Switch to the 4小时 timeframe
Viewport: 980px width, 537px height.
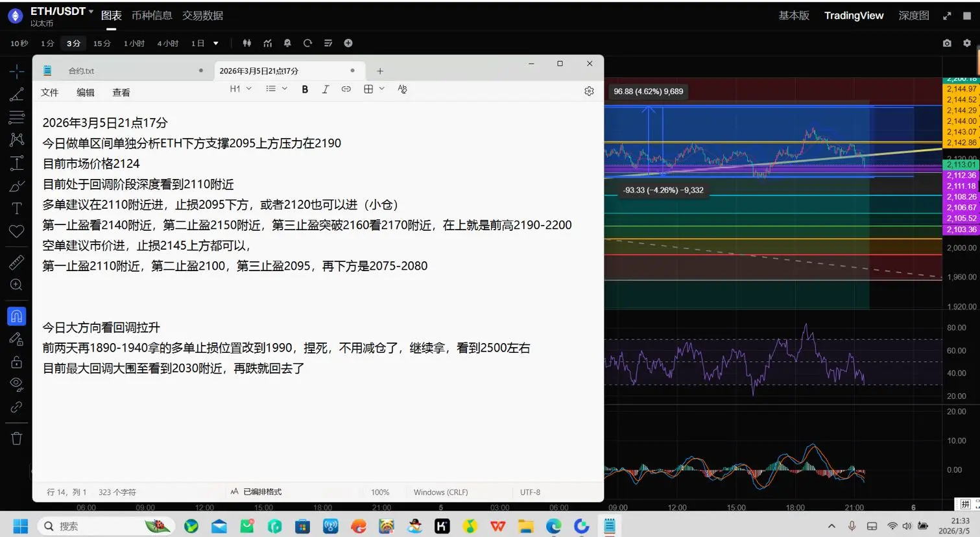168,43
